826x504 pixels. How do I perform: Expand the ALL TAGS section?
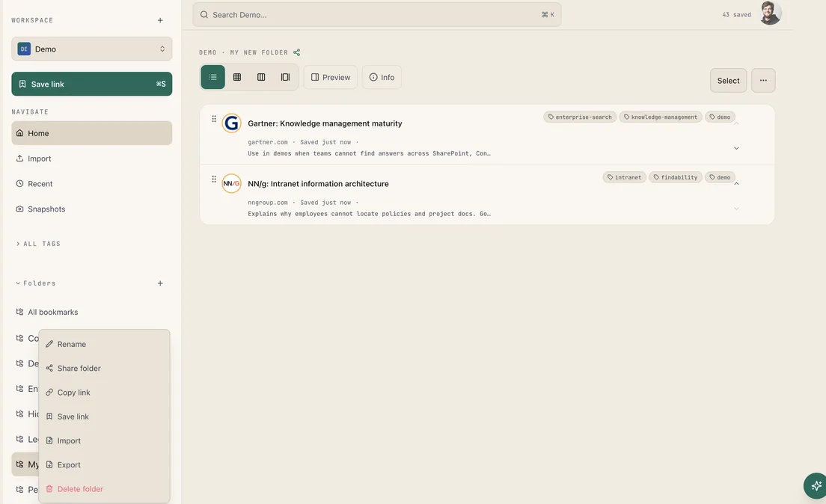38,244
